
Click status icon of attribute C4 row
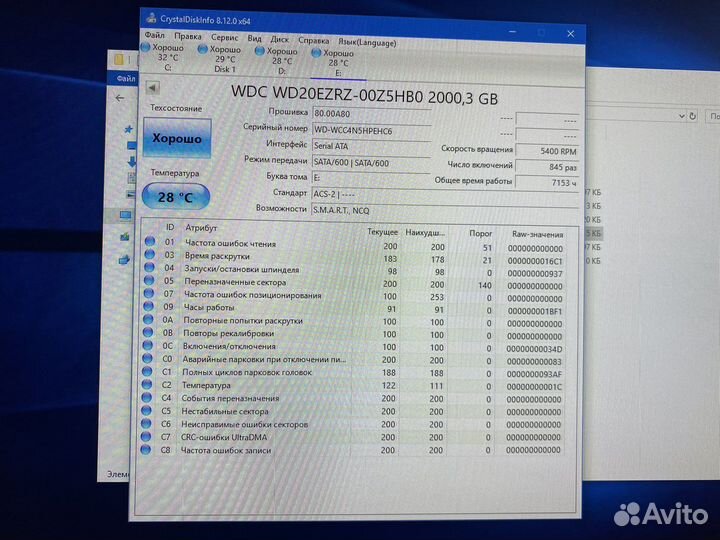(x=146, y=397)
